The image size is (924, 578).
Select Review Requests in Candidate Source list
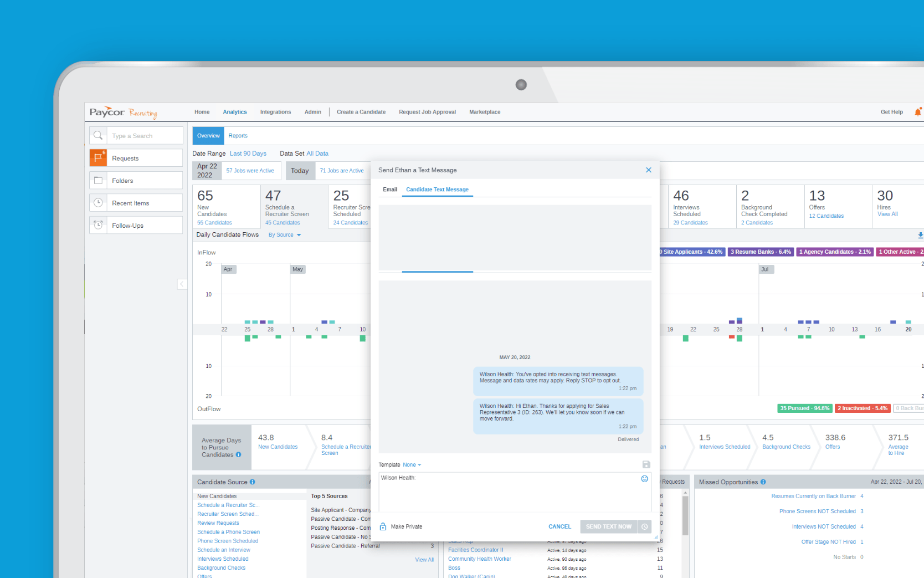218,523
